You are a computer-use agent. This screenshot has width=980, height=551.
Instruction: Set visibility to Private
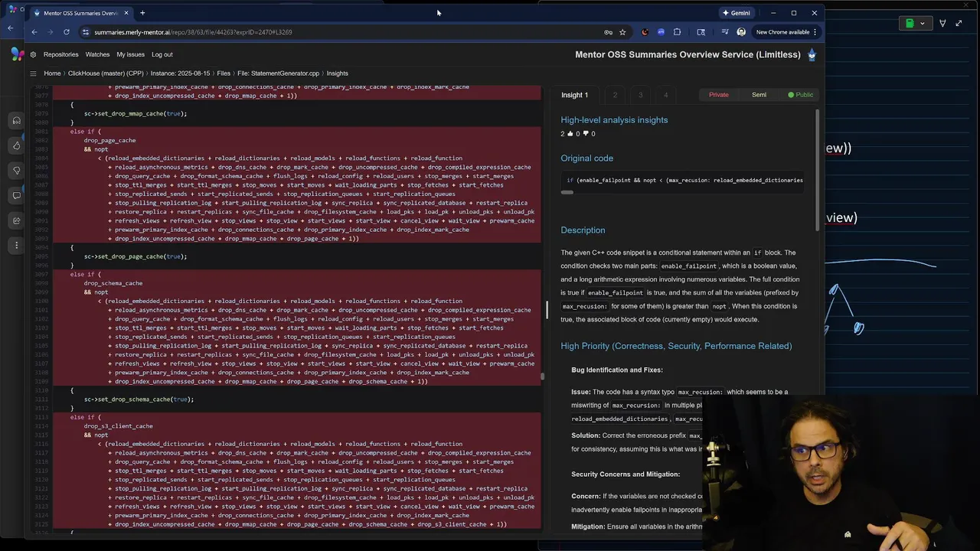[718, 95]
